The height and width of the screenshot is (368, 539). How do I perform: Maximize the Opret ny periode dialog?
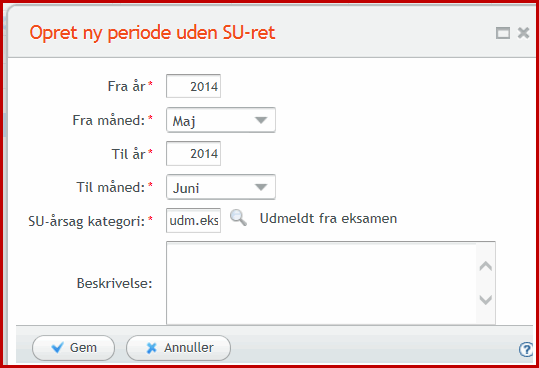click(x=503, y=33)
